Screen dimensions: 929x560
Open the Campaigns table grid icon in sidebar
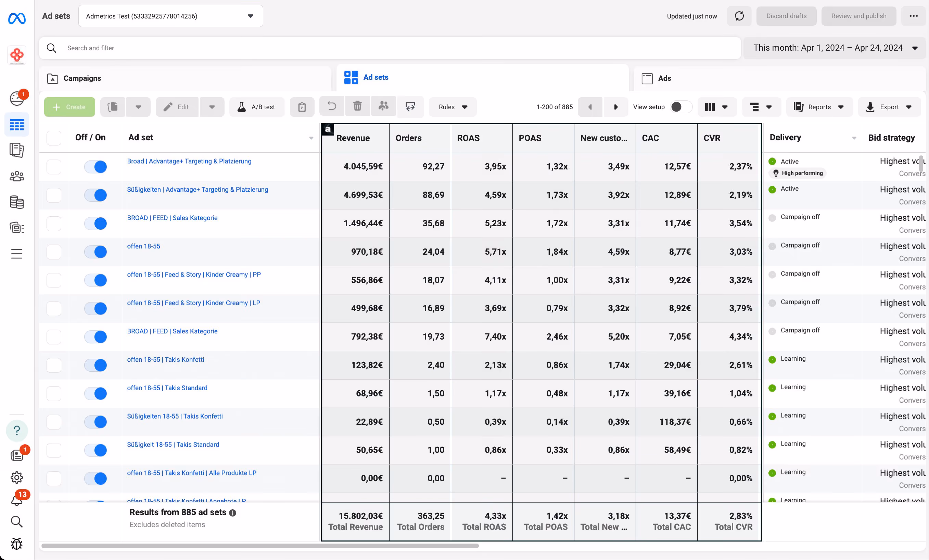(x=16, y=125)
